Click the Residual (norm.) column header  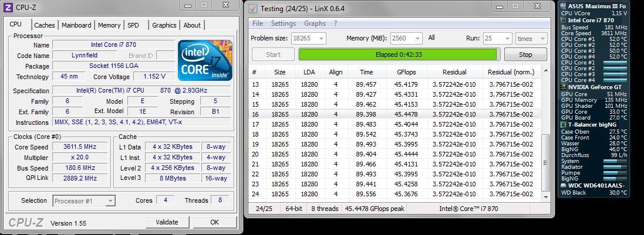click(x=511, y=72)
